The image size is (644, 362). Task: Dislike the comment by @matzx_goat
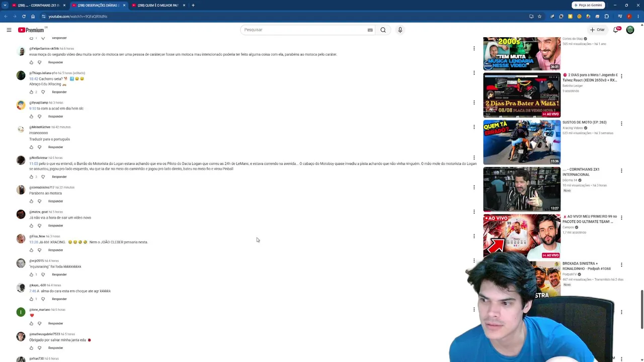pyautogui.click(x=39, y=226)
